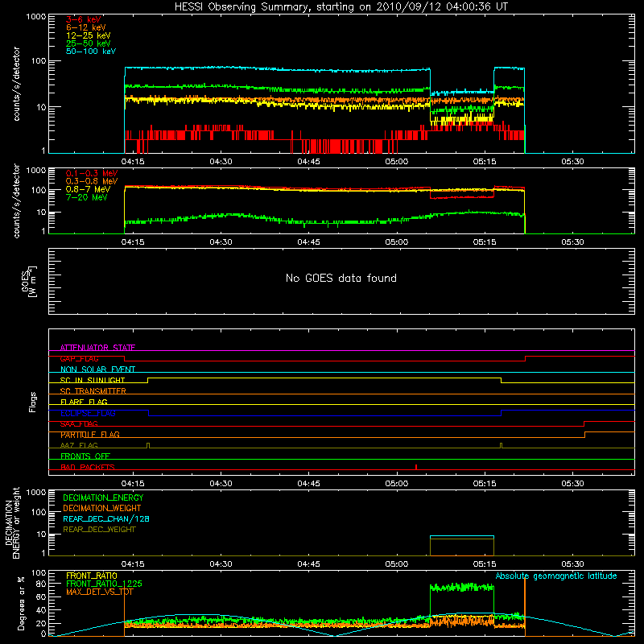Select the FLARE_FLAG label

tap(84, 402)
